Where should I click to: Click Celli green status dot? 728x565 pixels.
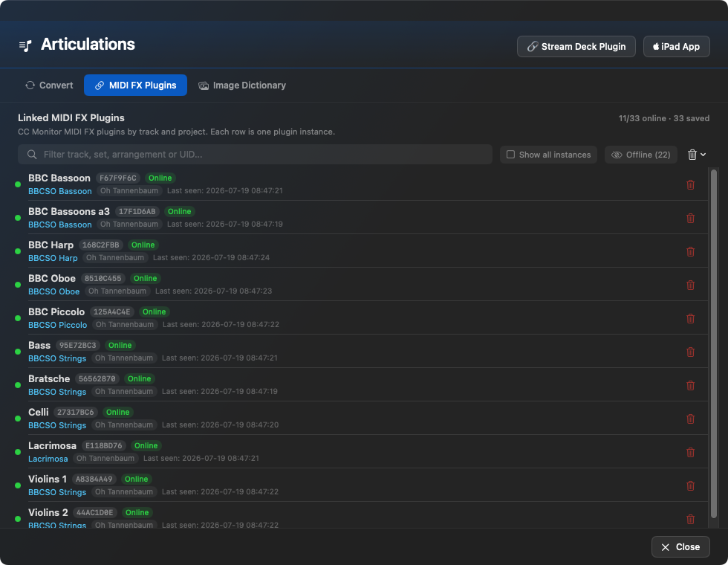coord(18,419)
